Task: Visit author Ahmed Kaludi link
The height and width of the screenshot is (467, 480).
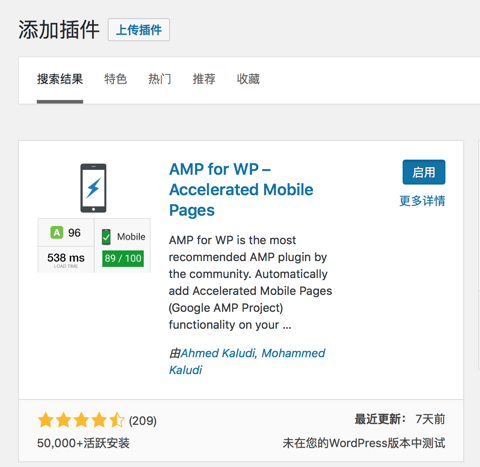Action: [x=218, y=353]
